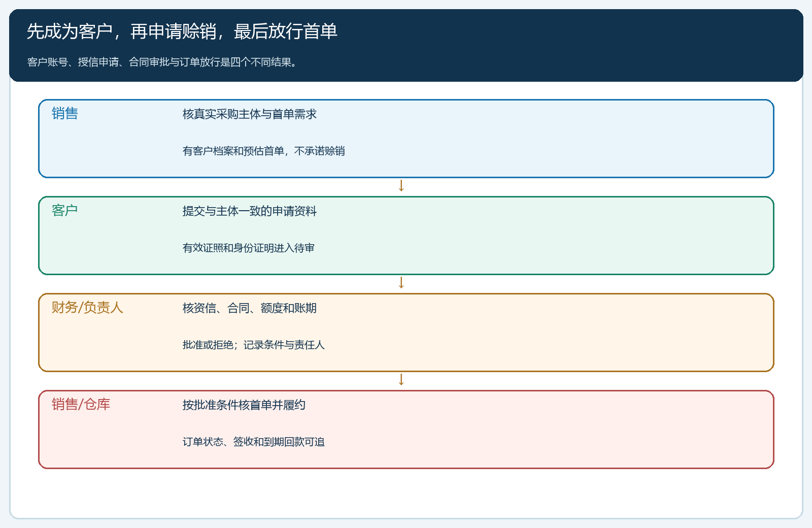Select the text 核资信、合同、额度和账期
The image size is (812, 528).
pyautogui.click(x=249, y=308)
